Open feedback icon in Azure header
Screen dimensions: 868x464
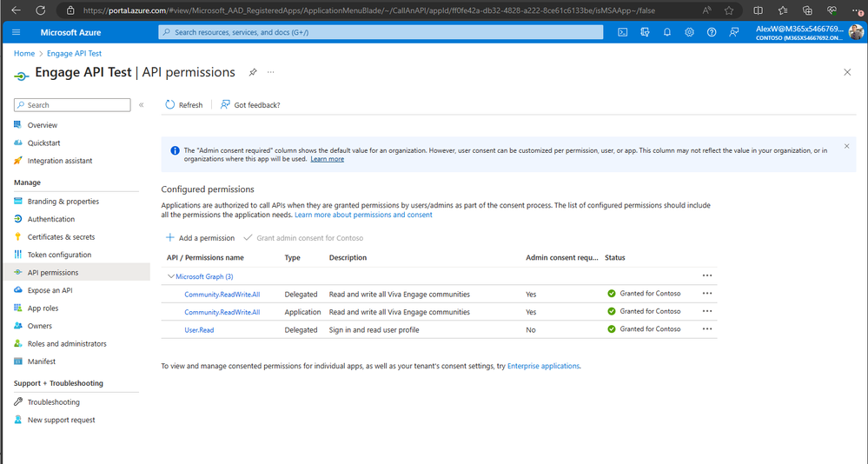click(x=734, y=32)
